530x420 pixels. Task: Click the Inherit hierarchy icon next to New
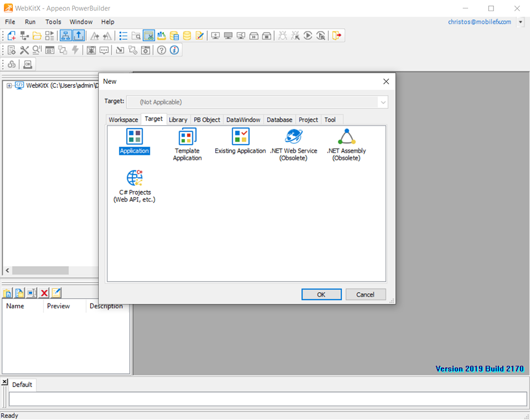tap(24, 36)
